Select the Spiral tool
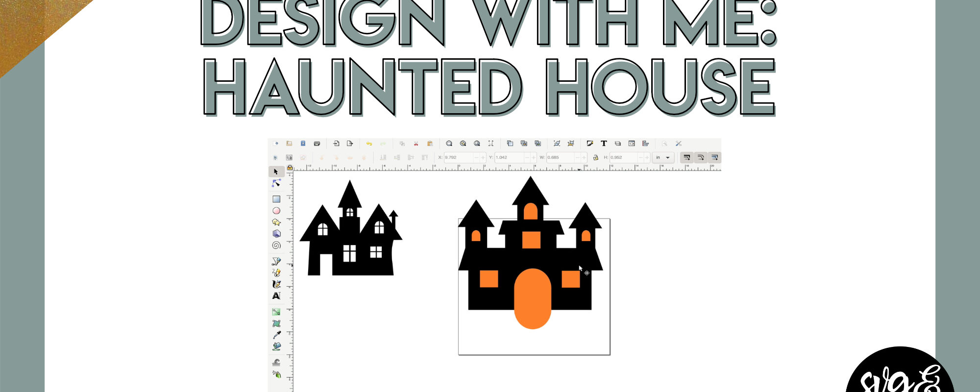The height and width of the screenshot is (392, 980). pyautogui.click(x=276, y=245)
